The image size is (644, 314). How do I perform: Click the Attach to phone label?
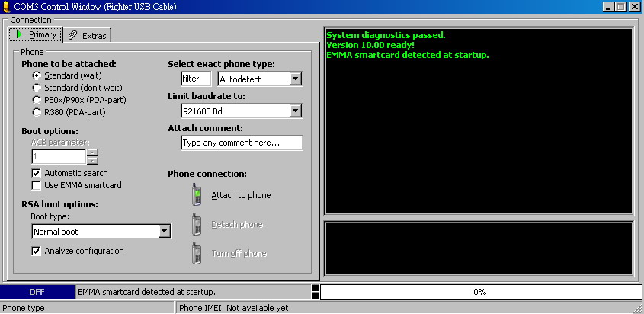(x=241, y=195)
